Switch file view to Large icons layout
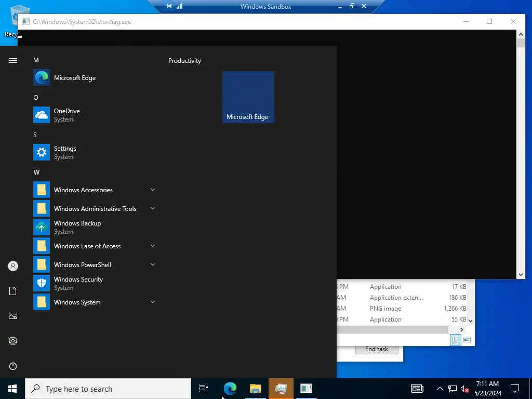532x399 pixels. click(467, 340)
